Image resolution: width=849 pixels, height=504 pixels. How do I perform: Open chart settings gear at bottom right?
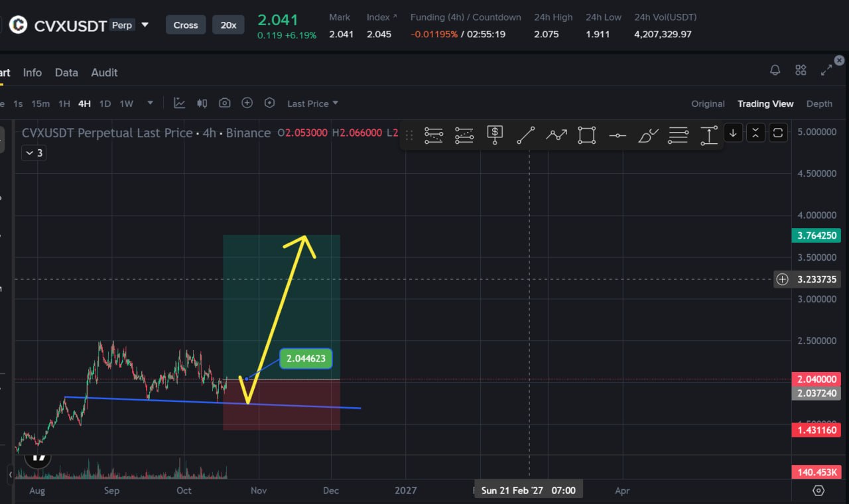click(818, 491)
